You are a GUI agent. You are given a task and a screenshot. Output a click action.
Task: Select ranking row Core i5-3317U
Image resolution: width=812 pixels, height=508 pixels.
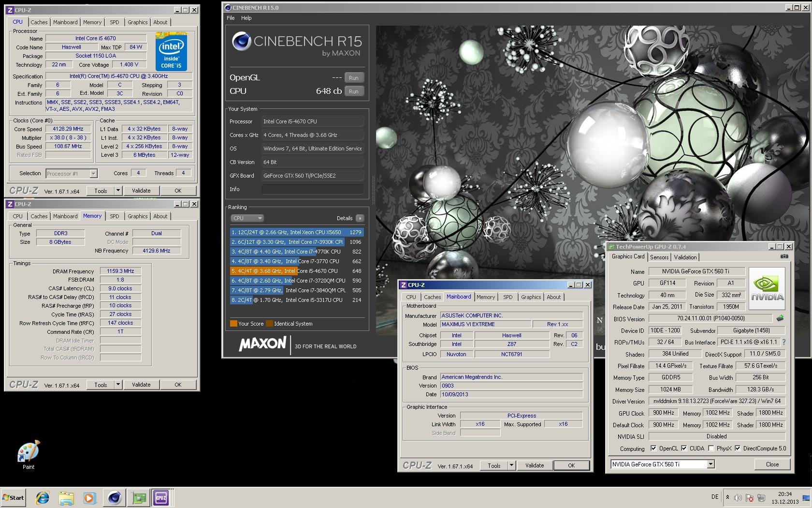point(297,300)
